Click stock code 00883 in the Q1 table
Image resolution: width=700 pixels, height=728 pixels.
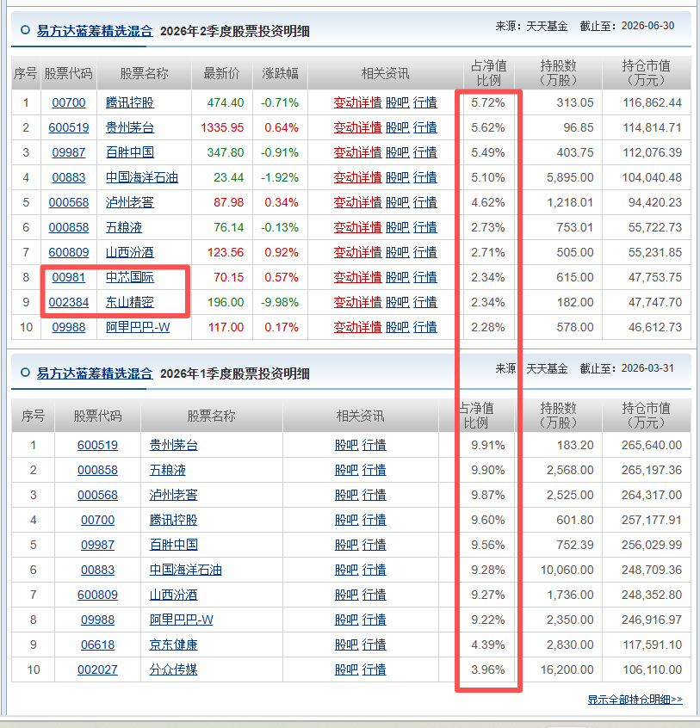point(97,571)
